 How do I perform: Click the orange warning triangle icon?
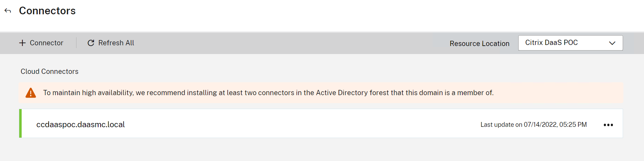[x=31, y=93]
